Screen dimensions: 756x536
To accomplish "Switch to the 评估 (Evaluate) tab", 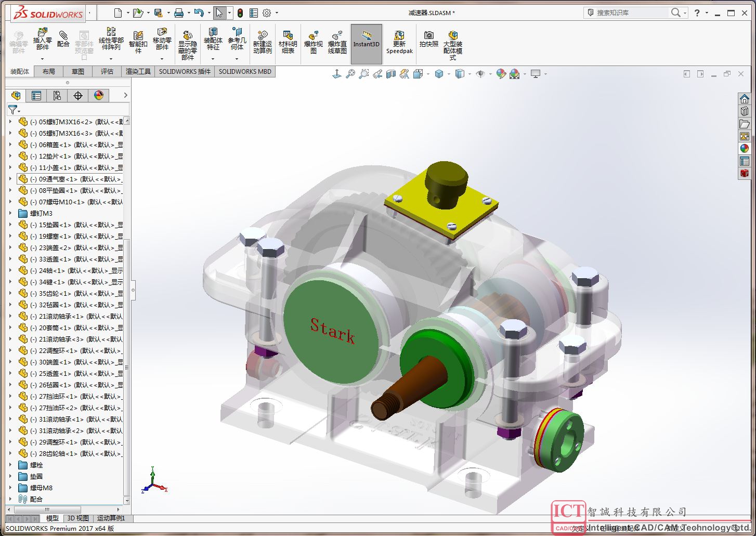I will (x=107, y=72).
